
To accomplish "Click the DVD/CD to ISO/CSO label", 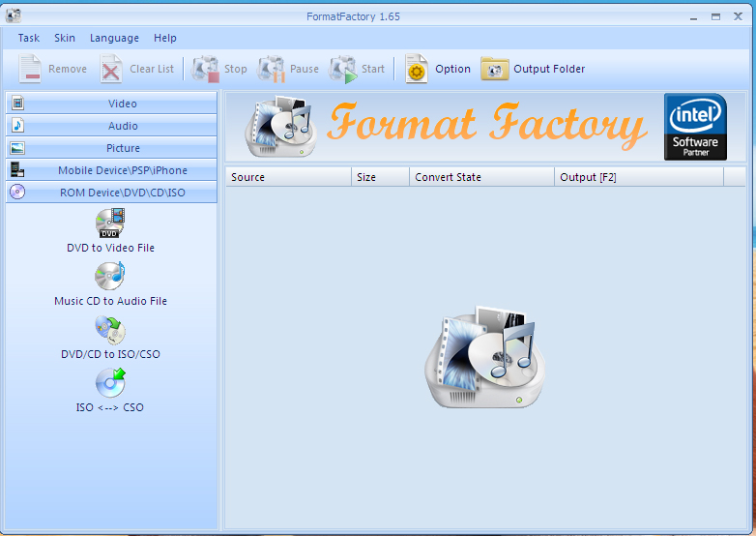I will pos(110,354).
